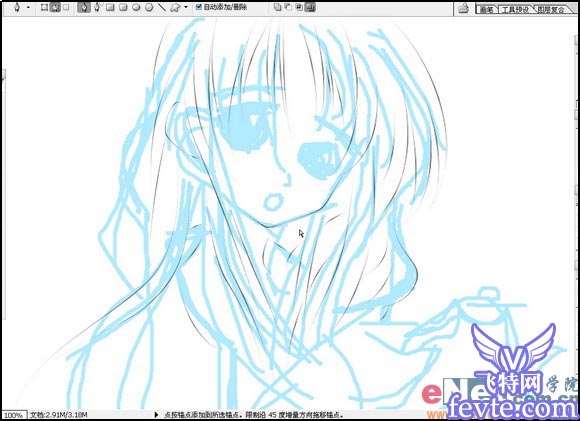Screen dimensions: 580x421
Task: Select the Fill pixels mode icon
Action: click(66, 7)
